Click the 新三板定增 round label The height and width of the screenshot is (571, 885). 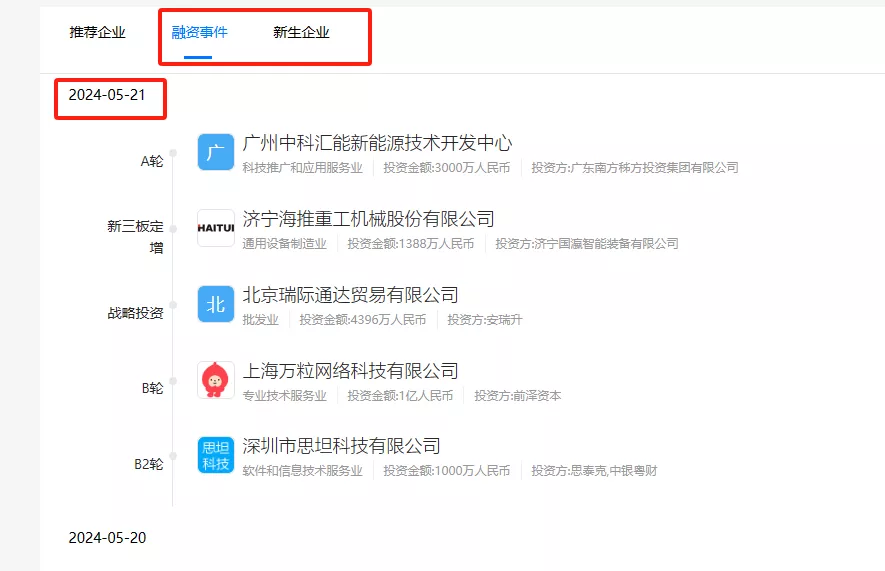[x=135, y=237]
